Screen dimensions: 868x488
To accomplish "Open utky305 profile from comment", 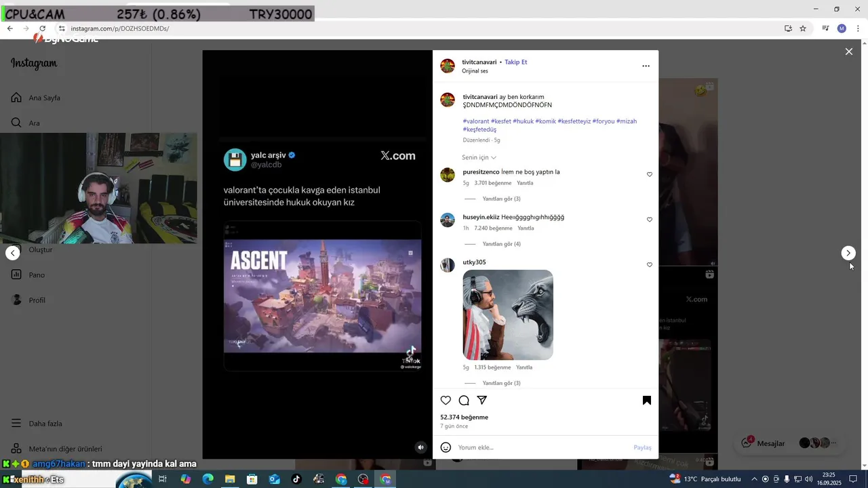I will [x=474, y=262].
